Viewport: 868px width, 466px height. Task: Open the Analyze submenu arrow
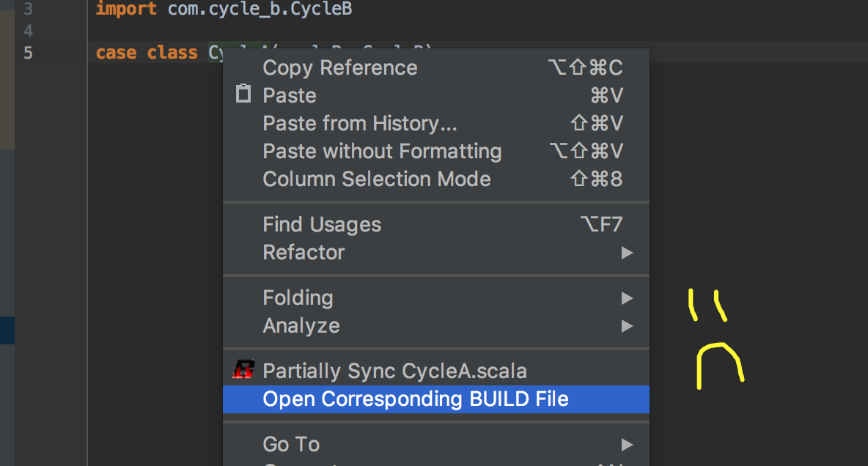click(627, 325)
